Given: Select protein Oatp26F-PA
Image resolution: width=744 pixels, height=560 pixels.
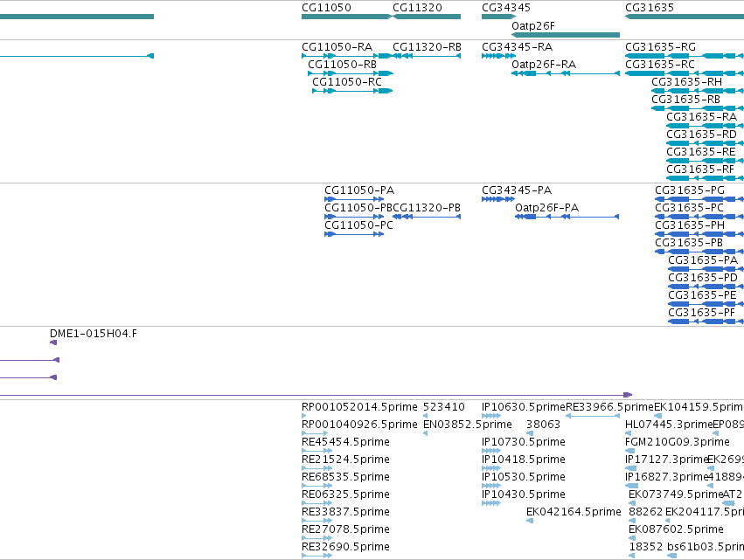Looking at the screenshot, I should [567, 217].
